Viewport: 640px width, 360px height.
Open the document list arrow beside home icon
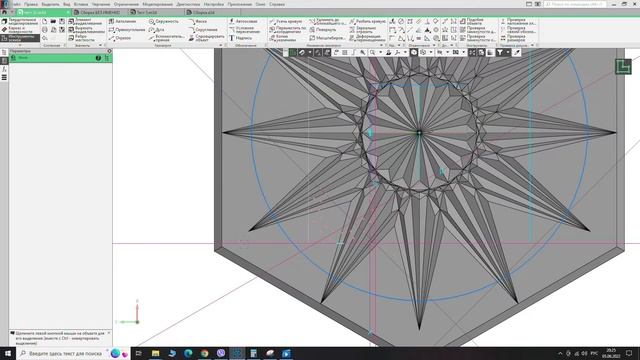tap(12, 13)
